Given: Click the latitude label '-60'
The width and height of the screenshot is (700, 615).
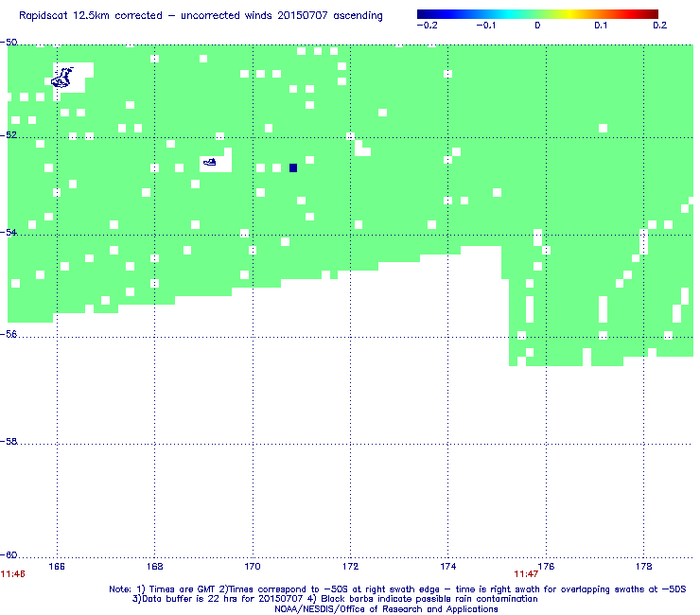Looking at the screenshot, I should (9, 555).
